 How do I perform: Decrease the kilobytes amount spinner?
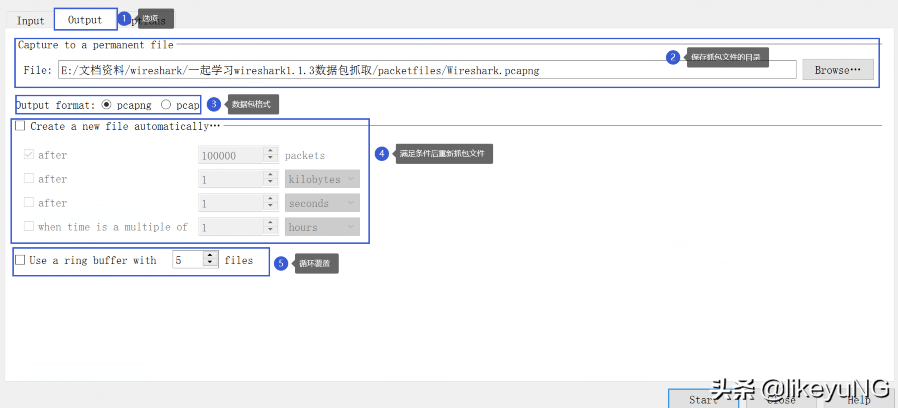point(270,184)
